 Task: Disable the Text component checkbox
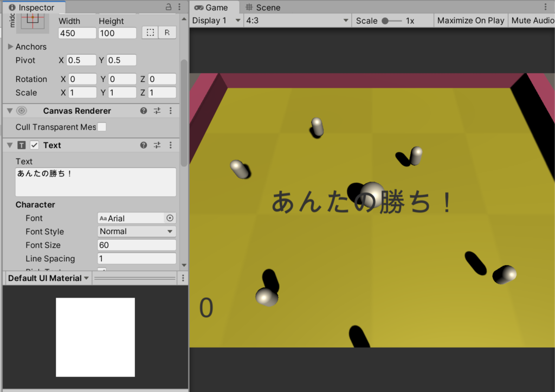[34, 145]
